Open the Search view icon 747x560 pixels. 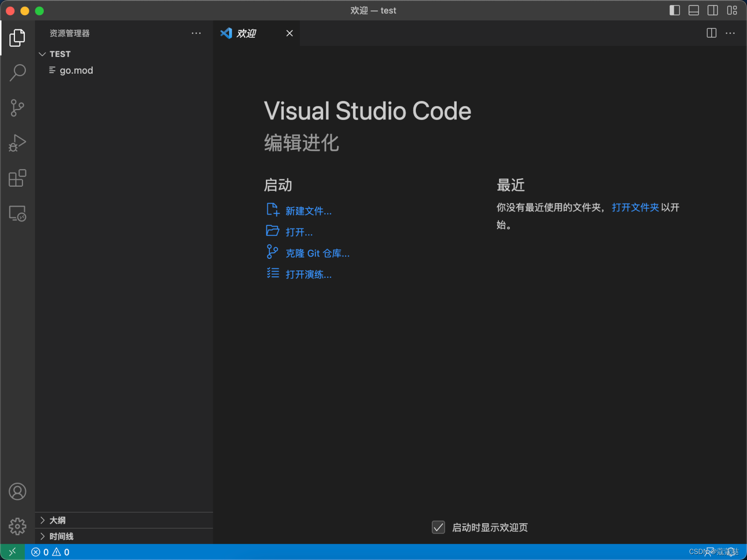(17, 73)
